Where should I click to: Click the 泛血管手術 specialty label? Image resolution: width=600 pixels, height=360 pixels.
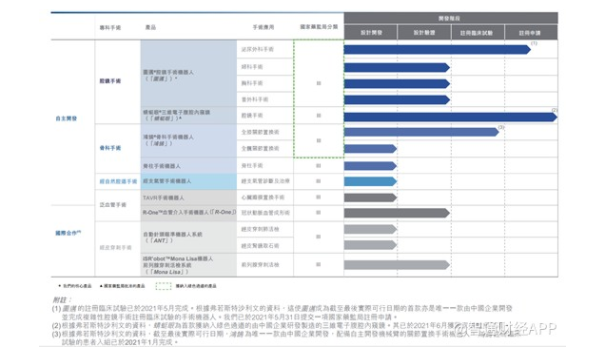pos(113,205)
